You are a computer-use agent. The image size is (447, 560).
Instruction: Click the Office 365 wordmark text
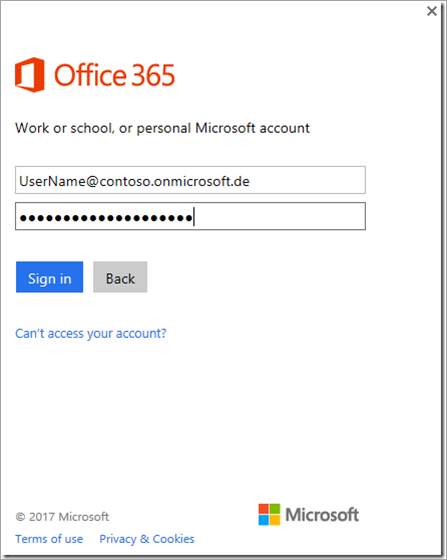click(x=114, y=75)
